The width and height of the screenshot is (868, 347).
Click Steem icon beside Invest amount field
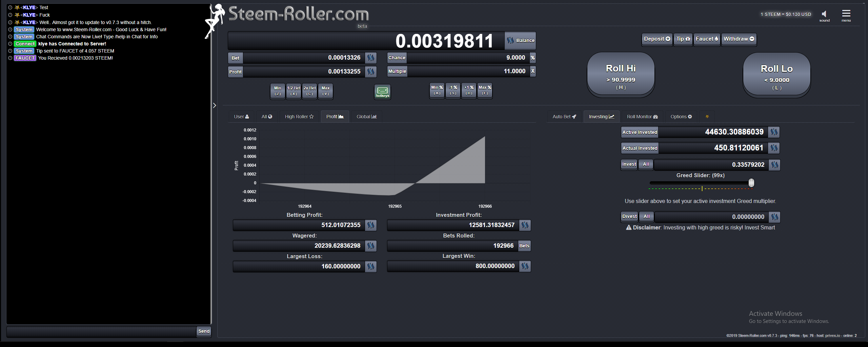[774, 165]
